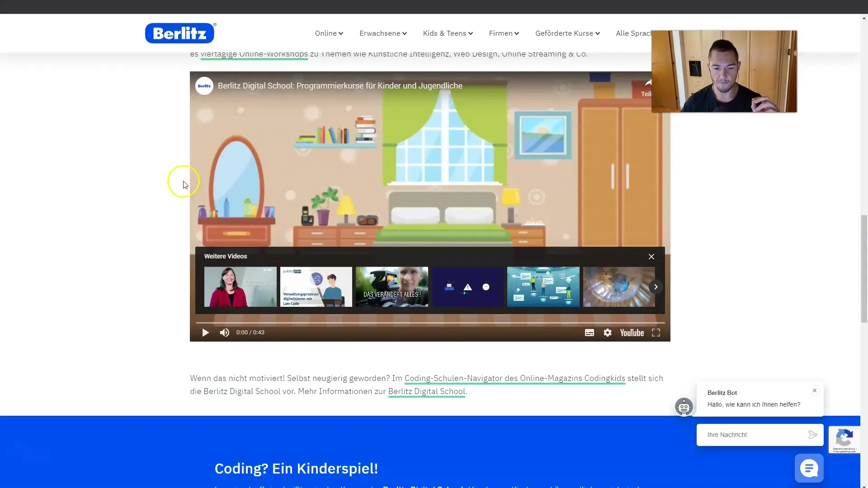Screen dimensions: 868x488
Task: Show next suggested videos arrow
Action: (656, 287)
